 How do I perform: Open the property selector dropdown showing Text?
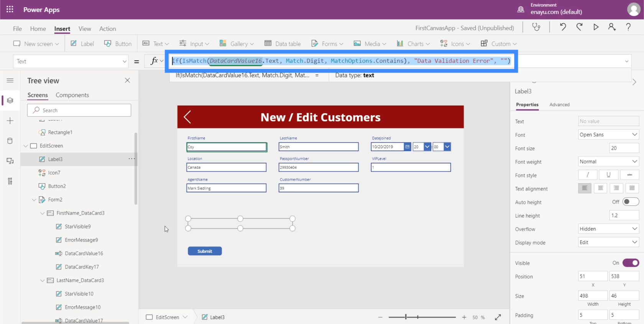pyautogui.click(x=71, y=61)
